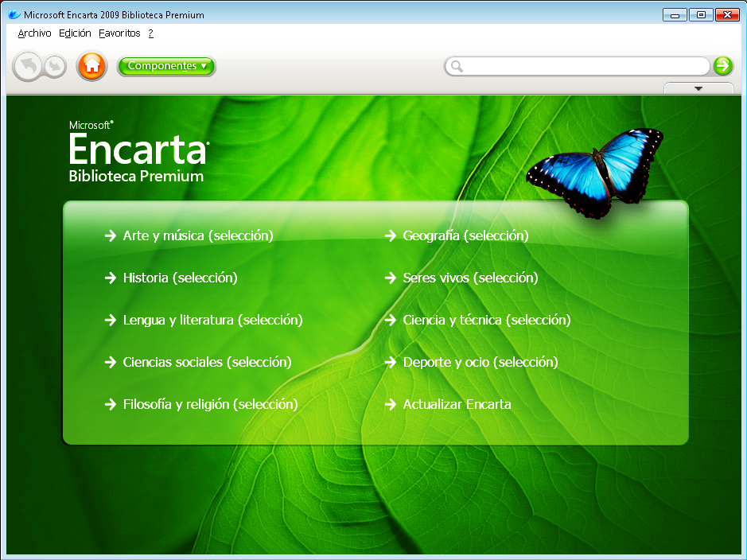This screenshot has width=747, height=560.
Task: Open Historia (selección) link
Action: coord(180,278)
